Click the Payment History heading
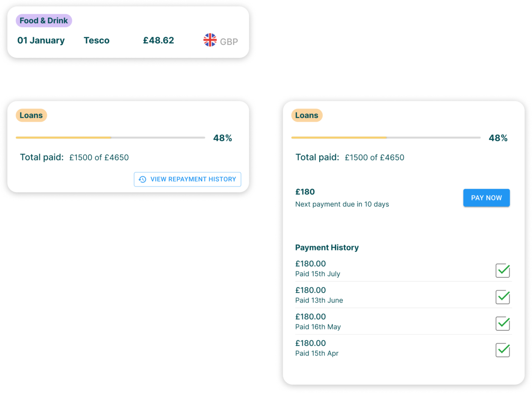532x393 pixels. tap(327, 247)
